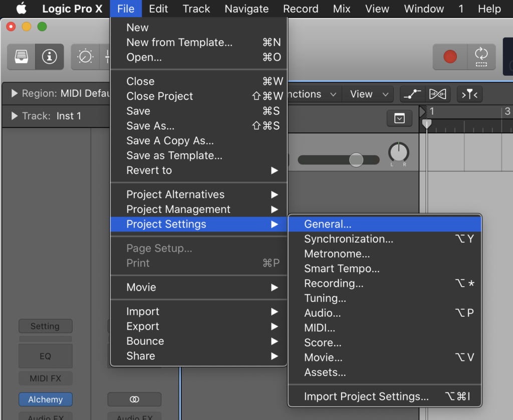Expand the Export submenu
Image resolution: width=513 pixels, height=420 pixels.
coord(199,326)
